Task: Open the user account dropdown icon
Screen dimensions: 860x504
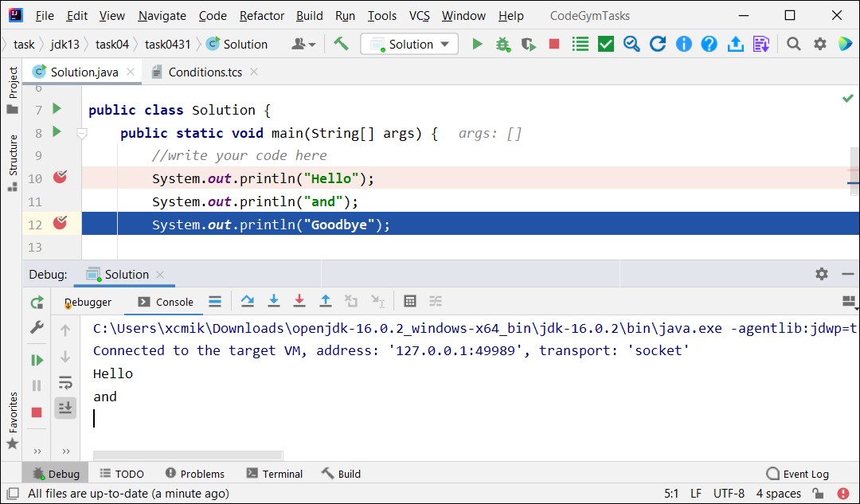Action: click(303, 44)
